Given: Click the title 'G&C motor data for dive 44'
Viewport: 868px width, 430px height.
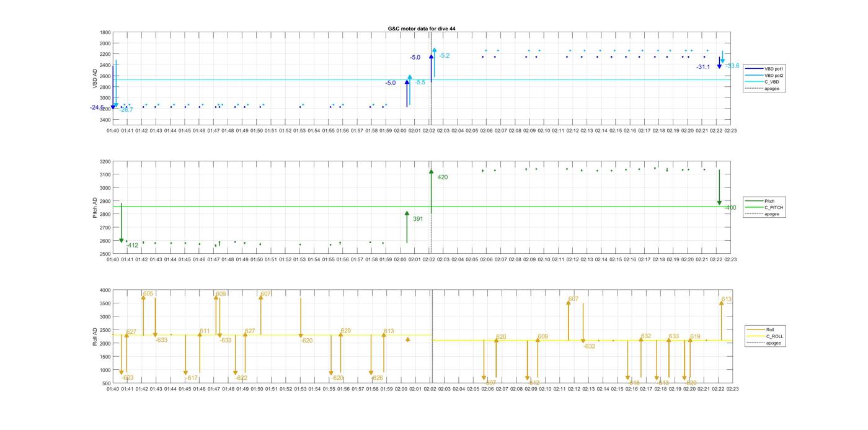Looking at the screenshot, I should pos(422,29).
